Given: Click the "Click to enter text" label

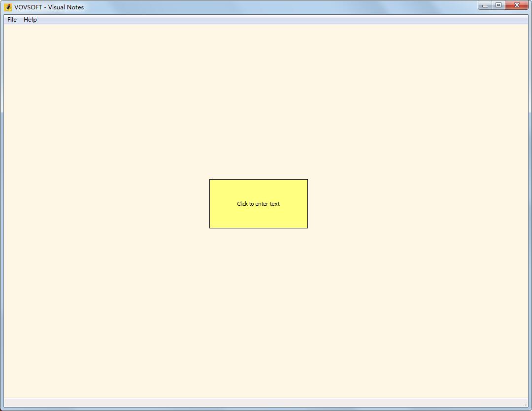Looking at the screenshot, I should coord(258,204).
